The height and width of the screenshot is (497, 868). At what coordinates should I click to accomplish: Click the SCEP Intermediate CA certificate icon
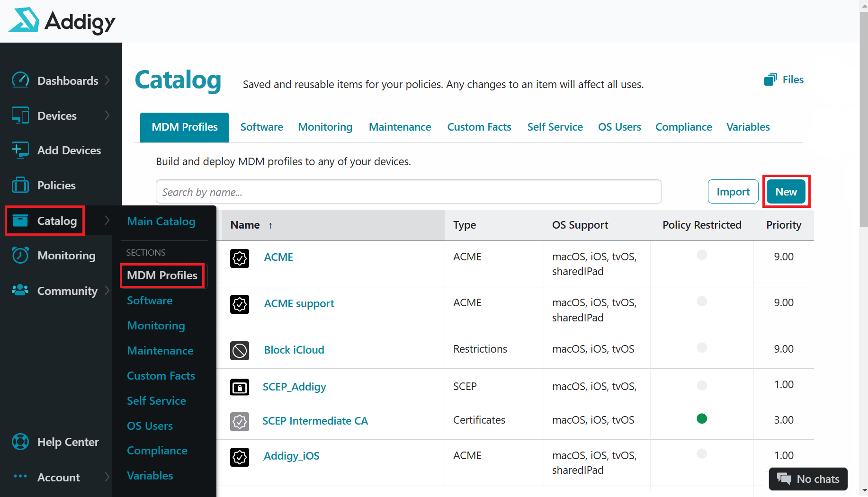240,421
